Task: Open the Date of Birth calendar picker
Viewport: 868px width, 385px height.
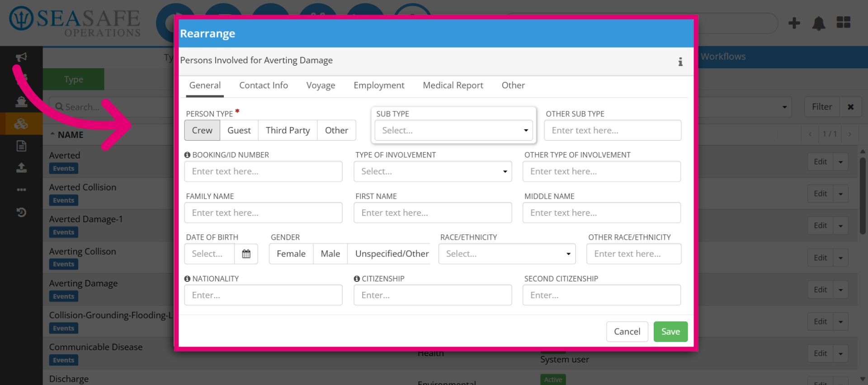Action: pos(246,254)
